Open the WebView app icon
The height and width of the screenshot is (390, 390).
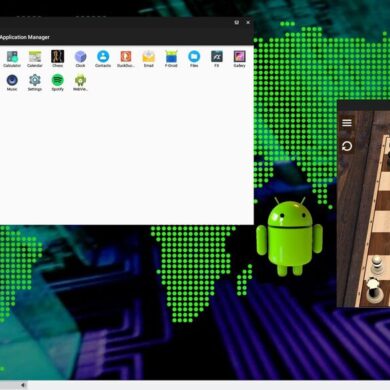(x=80, y=80)
